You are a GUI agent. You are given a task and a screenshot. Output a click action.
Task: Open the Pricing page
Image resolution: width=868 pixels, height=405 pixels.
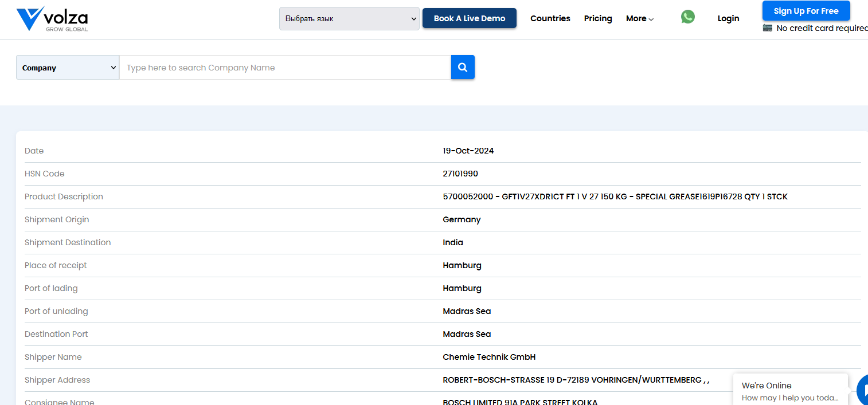(x=598, y=18)
